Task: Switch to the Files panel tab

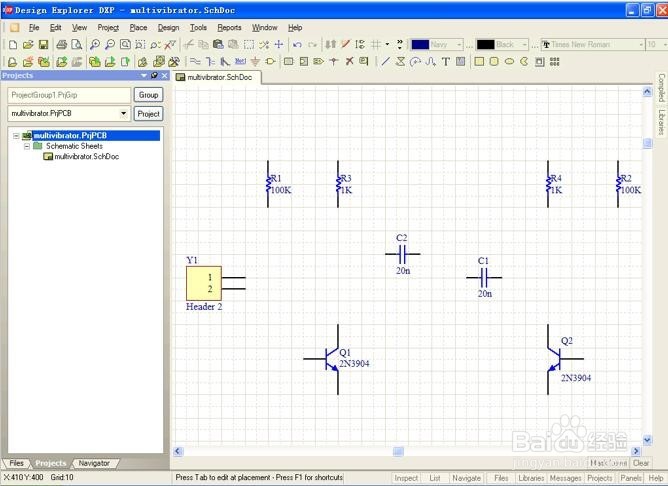Action: click(x=16, y=463)
